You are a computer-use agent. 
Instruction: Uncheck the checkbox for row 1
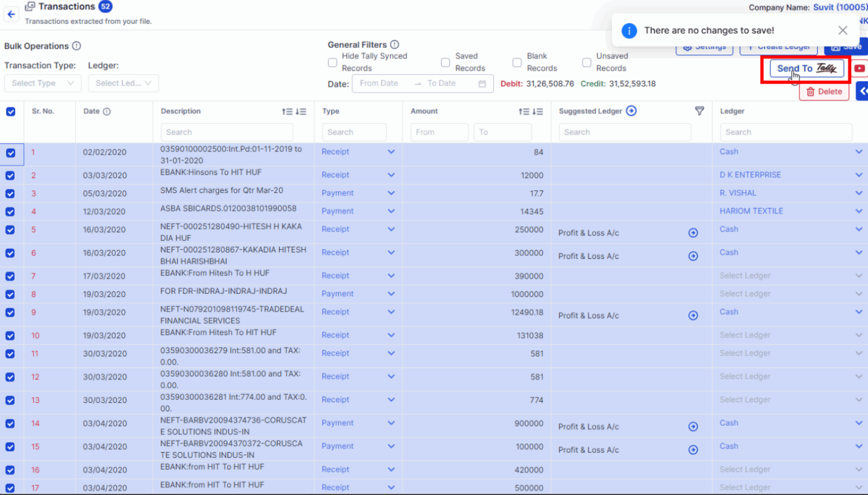(x=10, y=153)
